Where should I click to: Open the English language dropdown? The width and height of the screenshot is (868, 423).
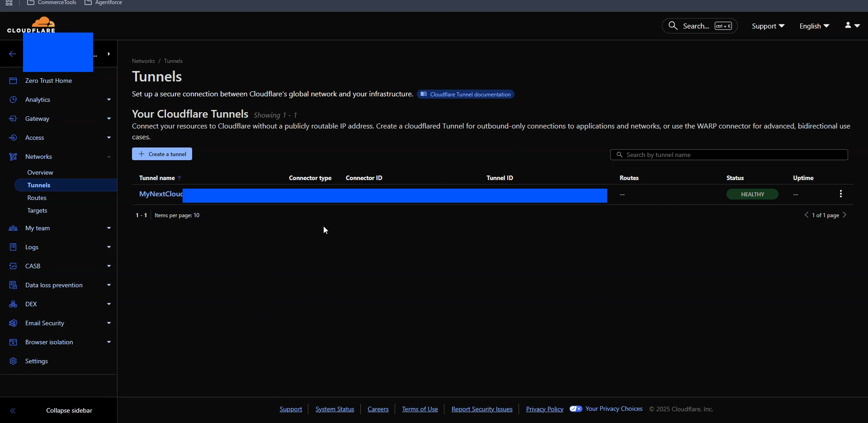814,26
